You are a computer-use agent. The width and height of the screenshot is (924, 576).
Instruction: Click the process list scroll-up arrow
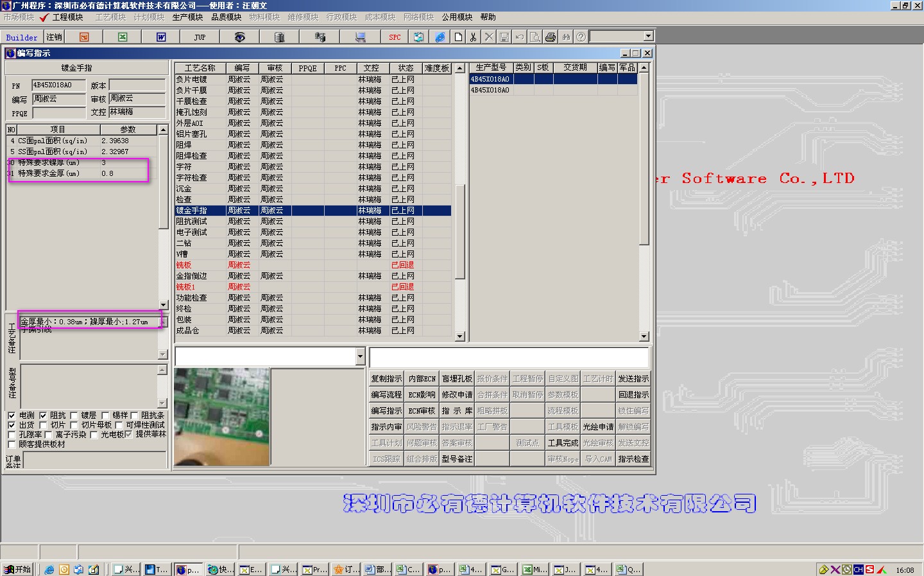point(459,68)
